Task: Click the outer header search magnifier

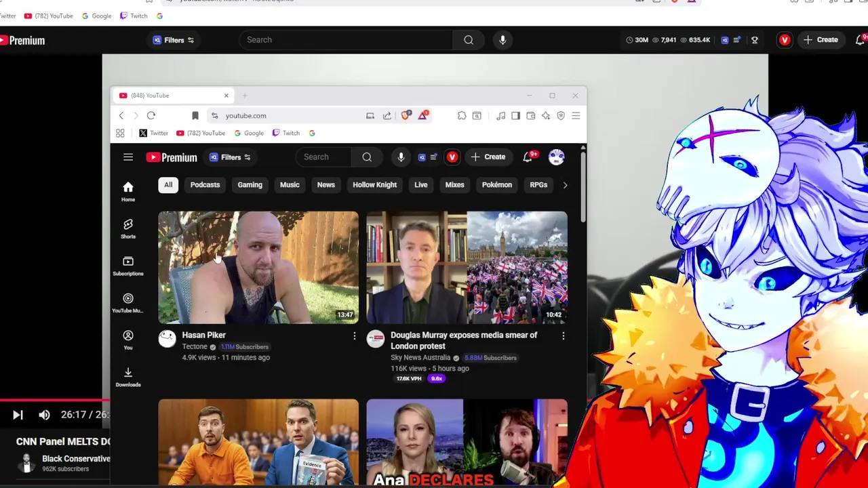Action: pos(469,40)
